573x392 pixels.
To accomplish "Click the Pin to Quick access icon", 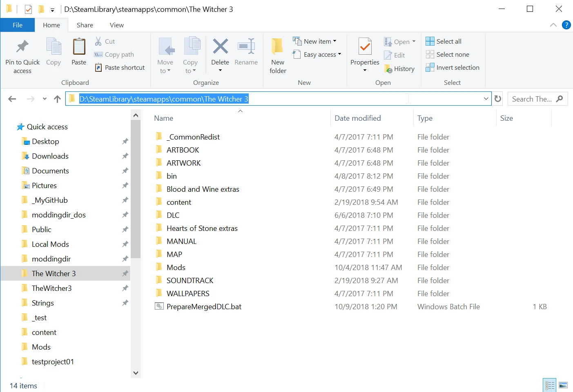I will [x=22, y=47].
